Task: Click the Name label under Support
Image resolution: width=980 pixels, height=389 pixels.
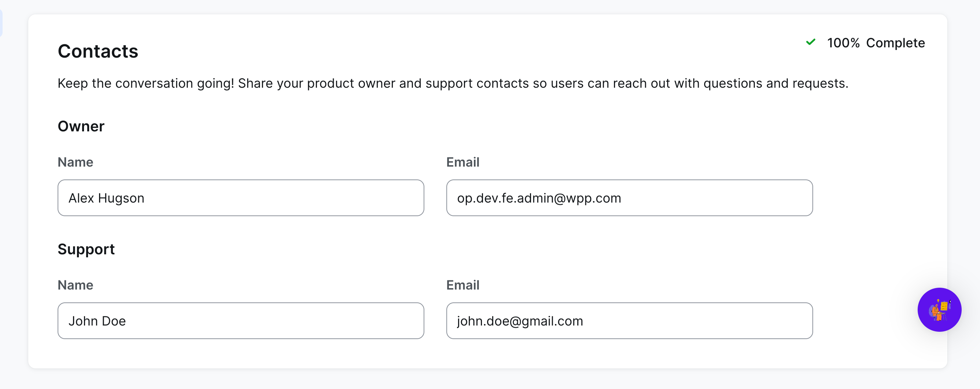Action: 75,285
